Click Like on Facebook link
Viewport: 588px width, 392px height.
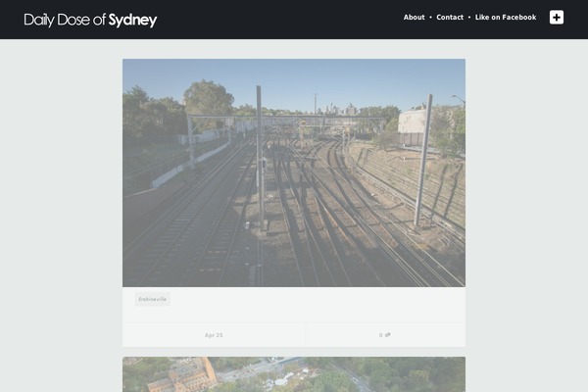(x=506, y=18)
